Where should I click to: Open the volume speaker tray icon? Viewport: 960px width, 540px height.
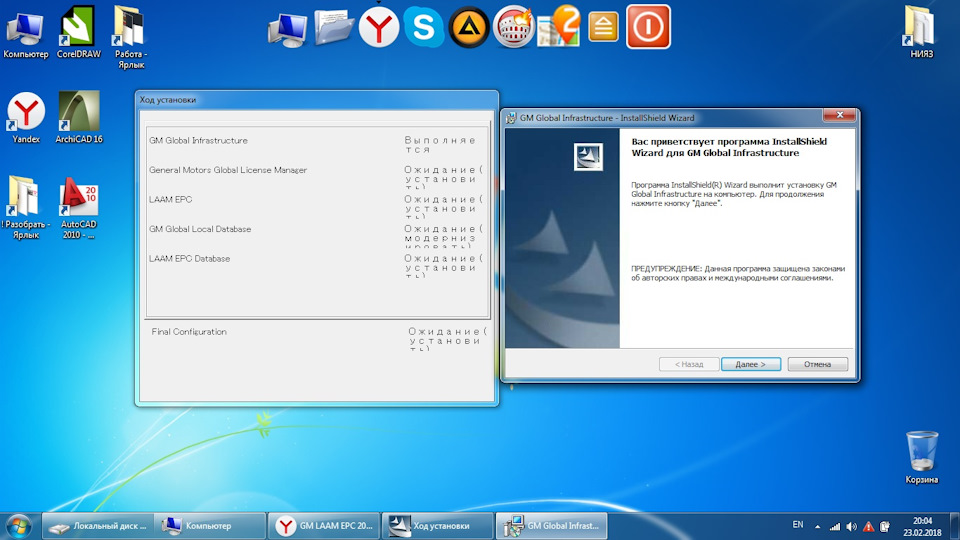click(852, 526)
